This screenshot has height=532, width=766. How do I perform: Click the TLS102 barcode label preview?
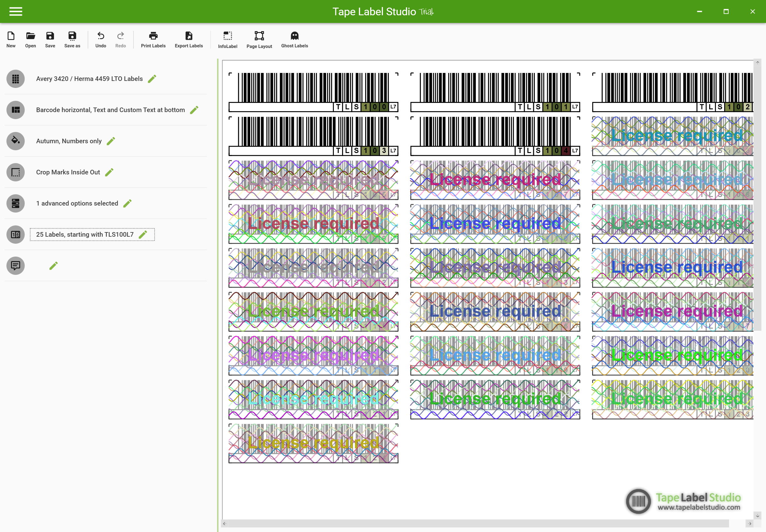point(672,92)
